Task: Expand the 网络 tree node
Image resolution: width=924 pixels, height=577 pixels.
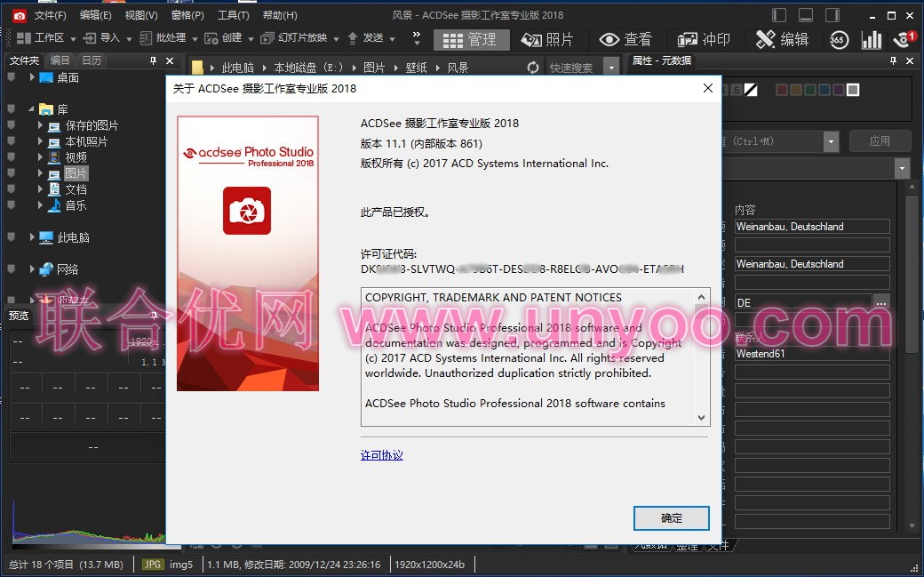Action: [32, 268]
